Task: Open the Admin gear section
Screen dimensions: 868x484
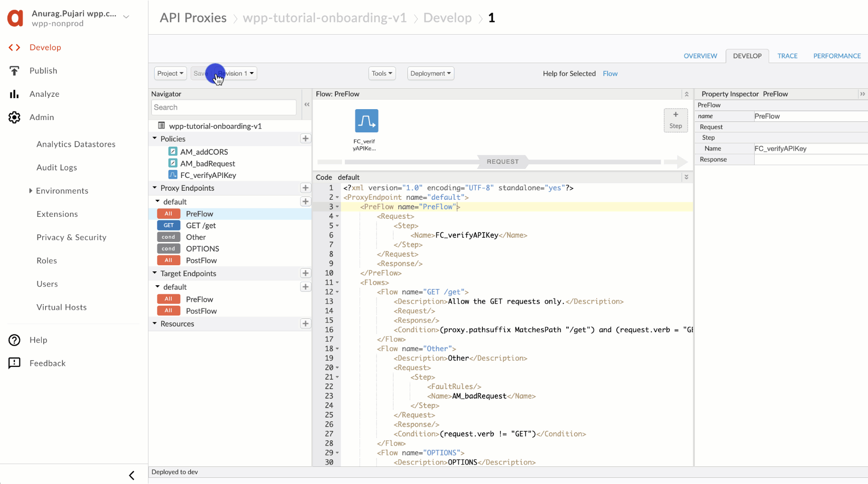Action: [15, 117]
